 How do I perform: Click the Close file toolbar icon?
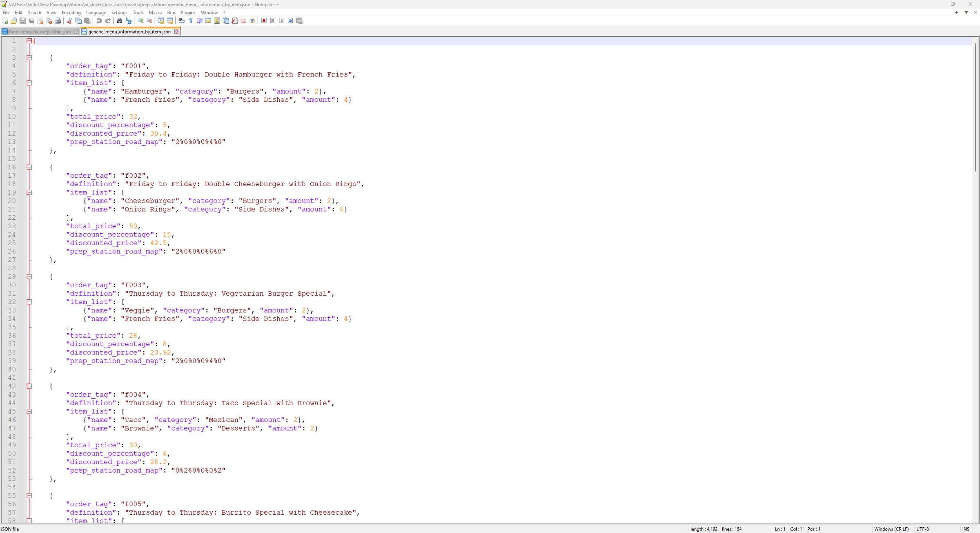click(40, 21)
